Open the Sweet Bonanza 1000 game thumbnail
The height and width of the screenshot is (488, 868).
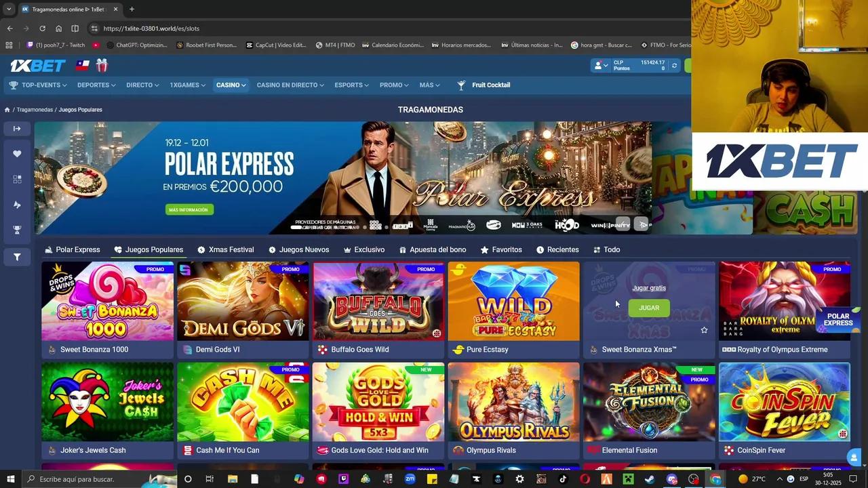107,301
